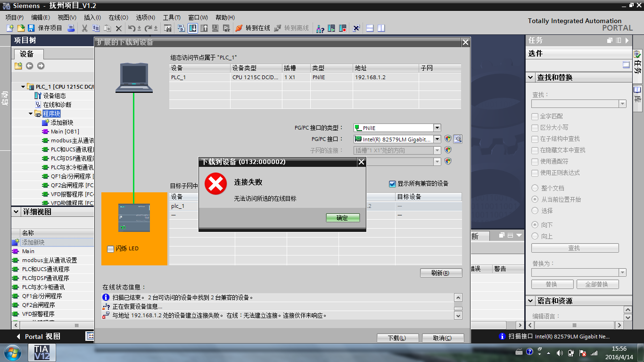The image size is (644, 362).
Task: Enable the 闪烁 LED checkbox
Action: pyautogui.click(x=111, y=249)
